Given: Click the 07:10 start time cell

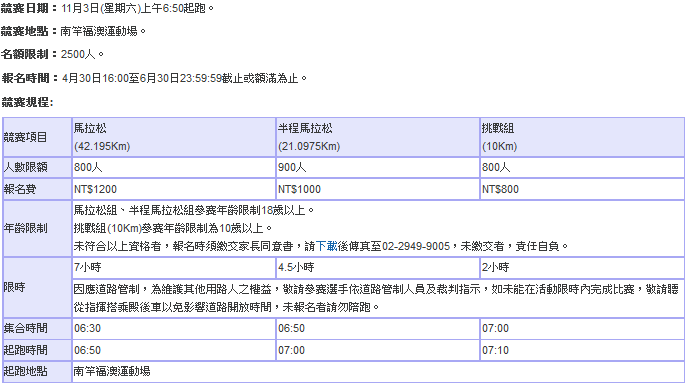Looking at the screenshot, I should pos(582,351).
